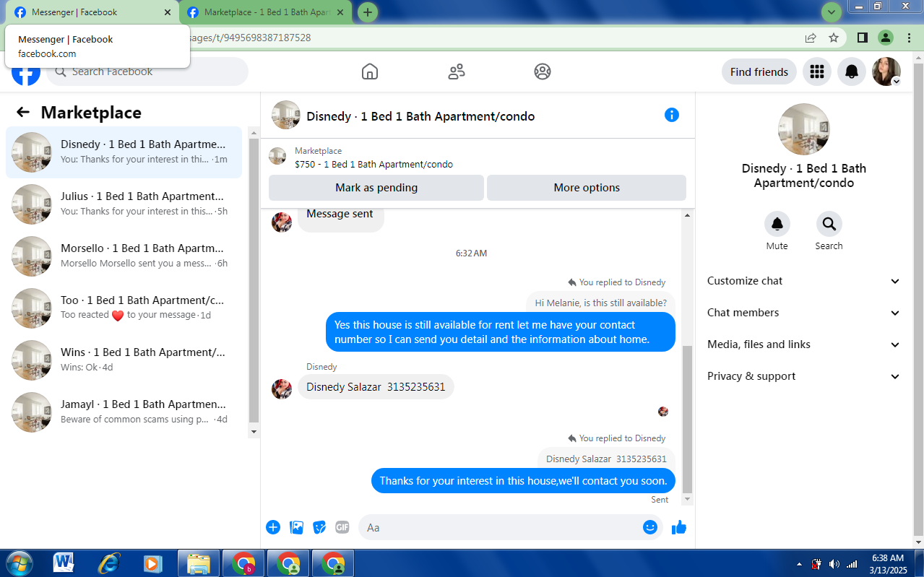Click 'Thanks for your interest' sent message
This screenshot has height=577, width=924.
524,481
